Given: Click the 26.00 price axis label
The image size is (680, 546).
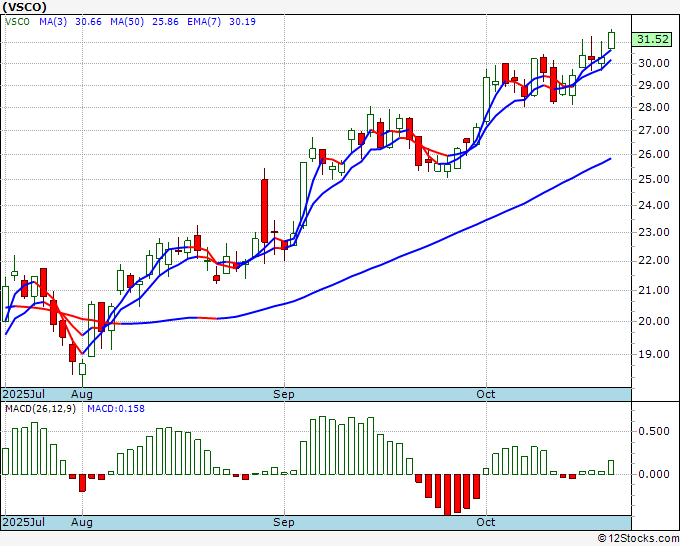Looking at the screenshot, I should point(653,154).
